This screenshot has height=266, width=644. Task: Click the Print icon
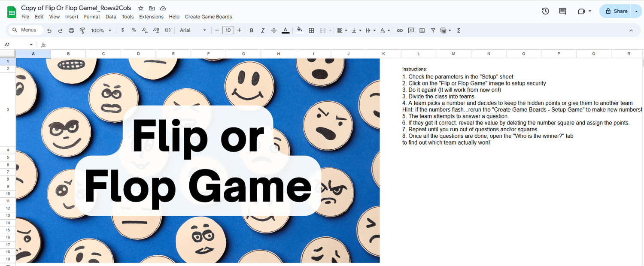71,30
